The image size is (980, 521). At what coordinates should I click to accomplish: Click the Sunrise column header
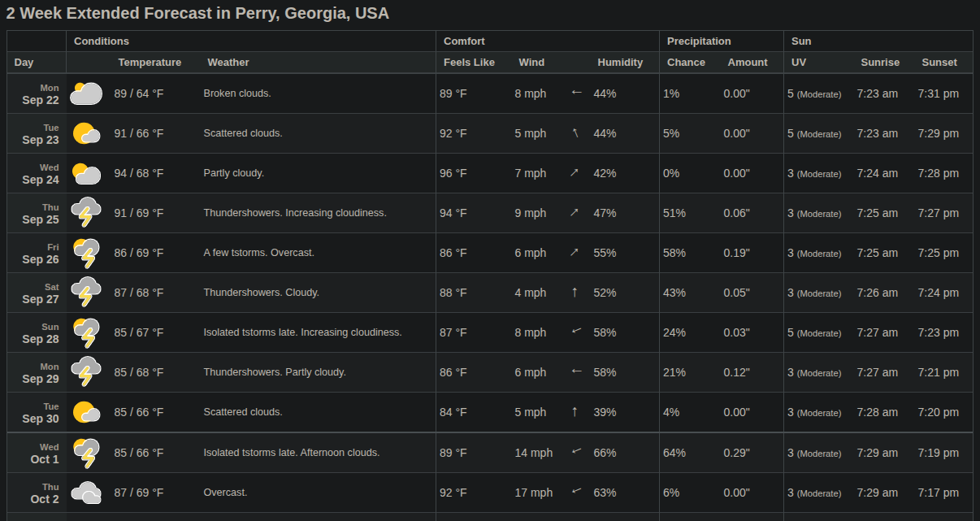coord(880,63)
